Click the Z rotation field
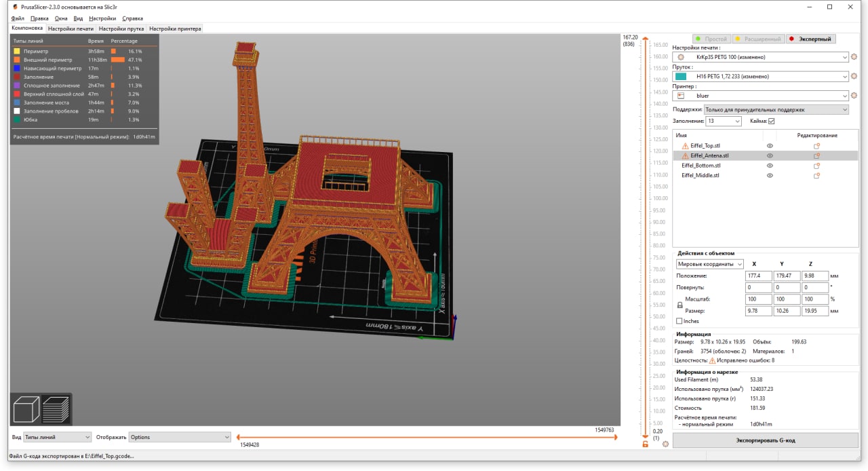 pos(814,288)
